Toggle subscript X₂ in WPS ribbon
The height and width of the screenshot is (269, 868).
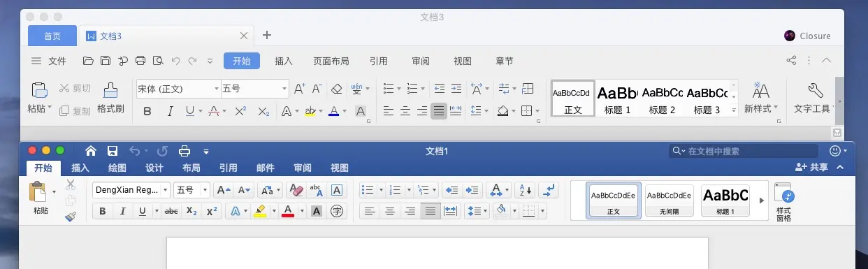pyautogui.click(x=263, y=111)
